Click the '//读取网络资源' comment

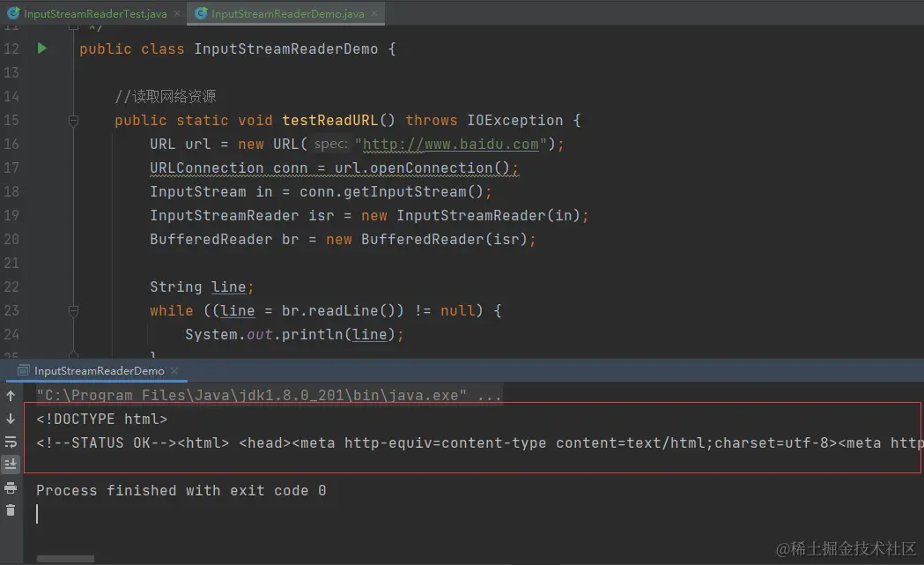click(166, 96)
